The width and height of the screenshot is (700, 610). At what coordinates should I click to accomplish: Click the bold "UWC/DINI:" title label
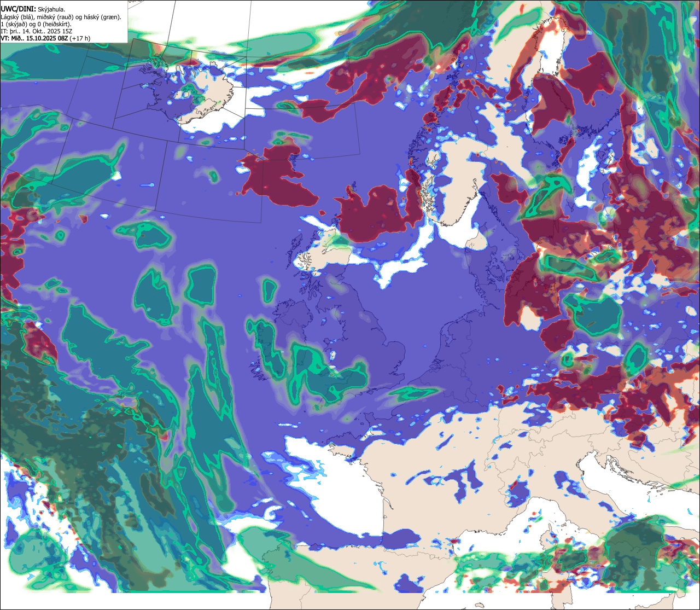click(18, 9)
